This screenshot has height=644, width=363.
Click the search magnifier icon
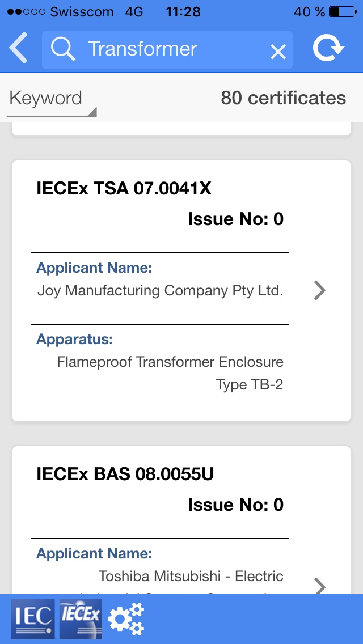pos(63,49)
